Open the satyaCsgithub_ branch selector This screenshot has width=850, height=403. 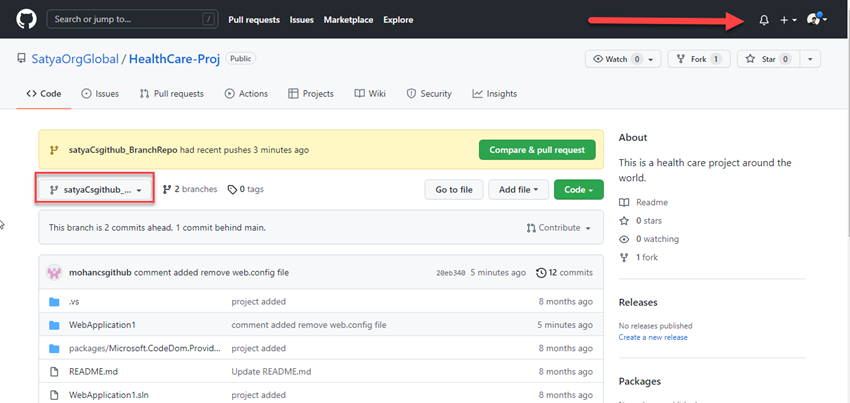(95, 190)
